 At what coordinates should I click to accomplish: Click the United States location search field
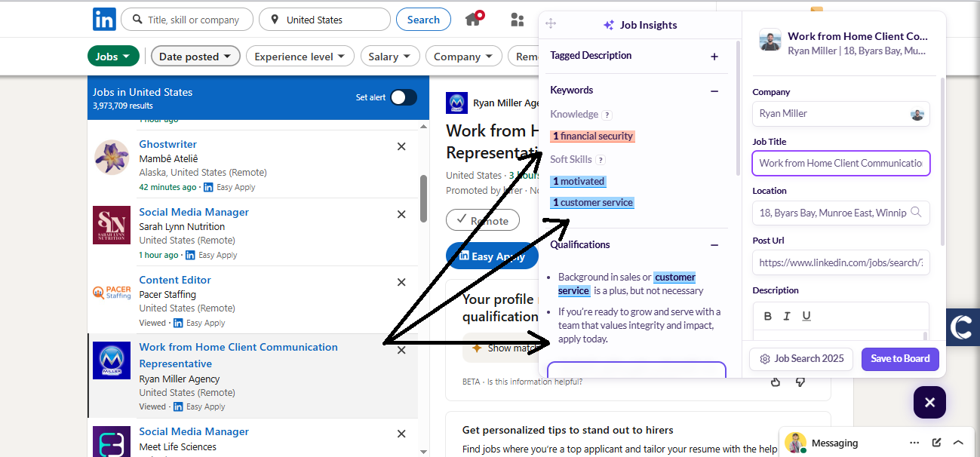point(324,20)
